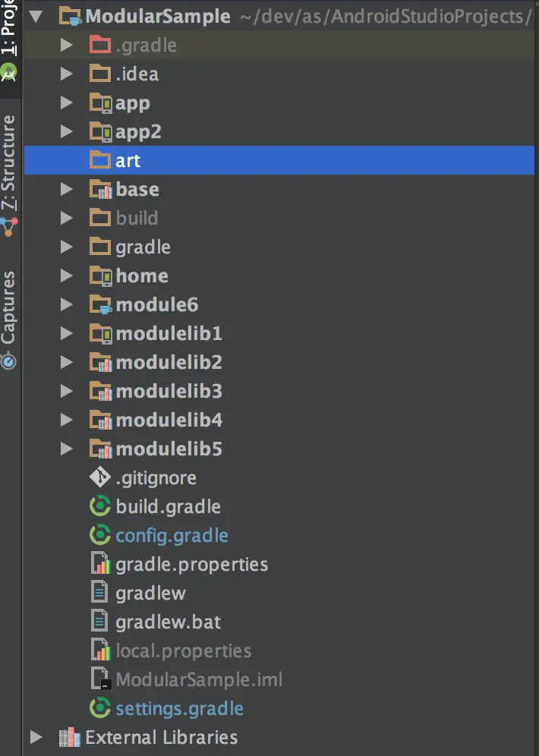
Task: Click the modulelib5 library icon
Action: [x=101, y=449]
